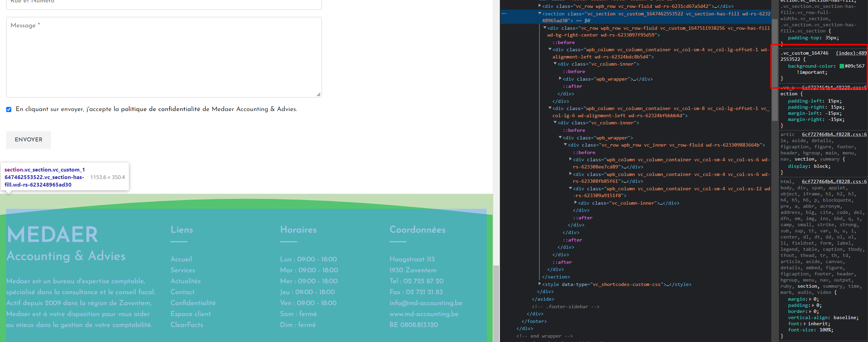The width and height of the screenshot is (868, 342).
Task: Uncheck the privacy policy consent checkbox
Action: pos(9,109)
